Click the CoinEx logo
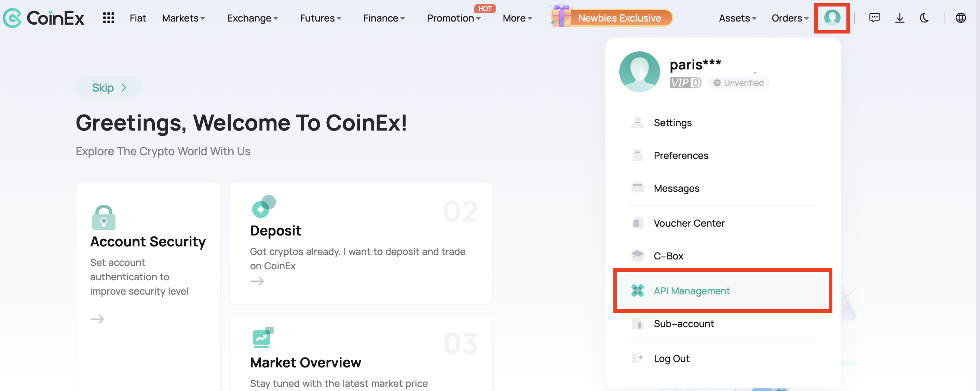This screenshot has width=980, height=391. pyautogui.click(x=44, y=18)
